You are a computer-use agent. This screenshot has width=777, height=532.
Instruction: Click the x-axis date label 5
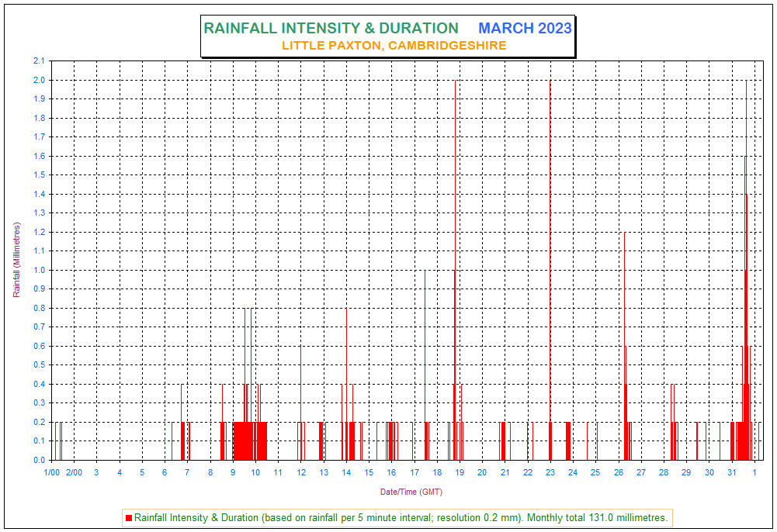(142, 472)
